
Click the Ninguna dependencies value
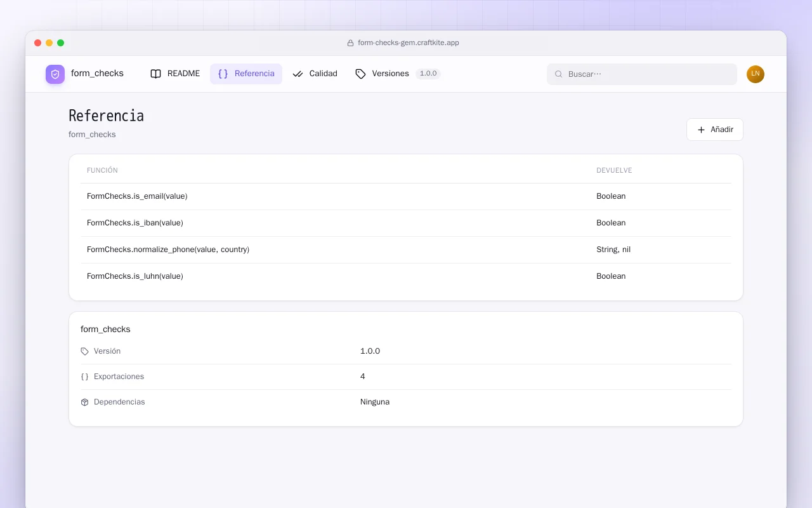click(x=375, y=402)
